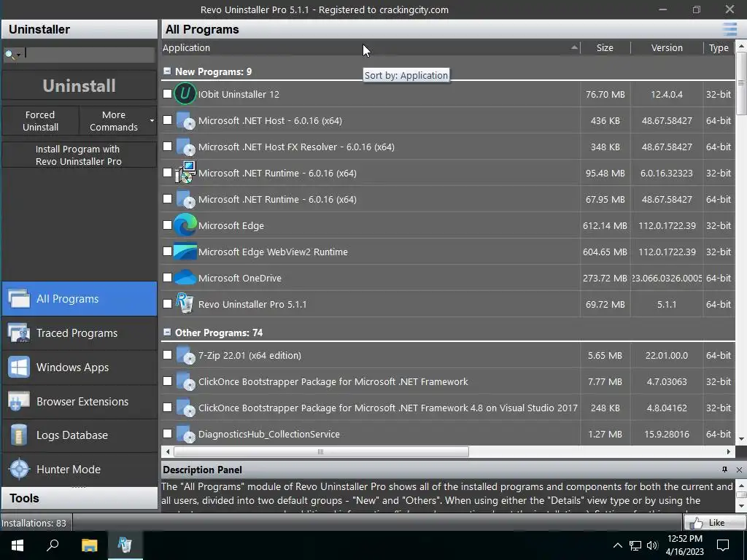This screenshot has height=560, width=747.
Task: Check the Revo Uninstaller Pro 5.1.1 checkbox
Action: tap(167, 304)
